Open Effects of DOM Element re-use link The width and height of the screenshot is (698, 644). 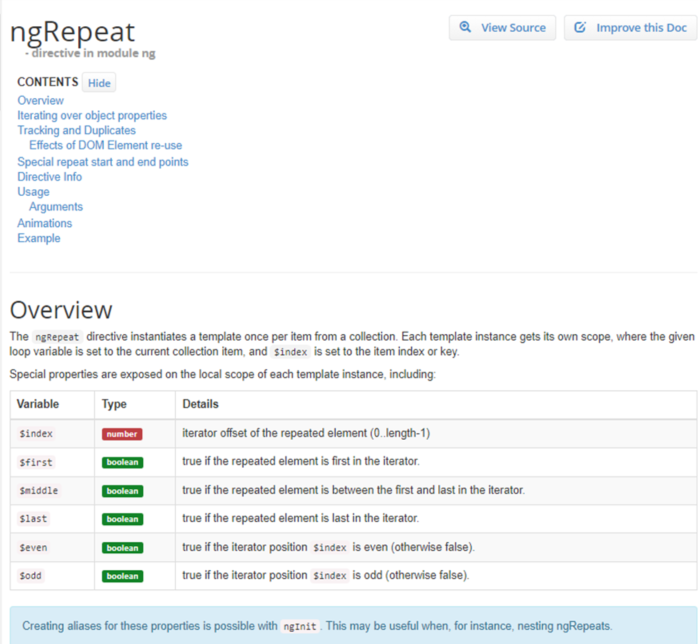tap(106, 146)
